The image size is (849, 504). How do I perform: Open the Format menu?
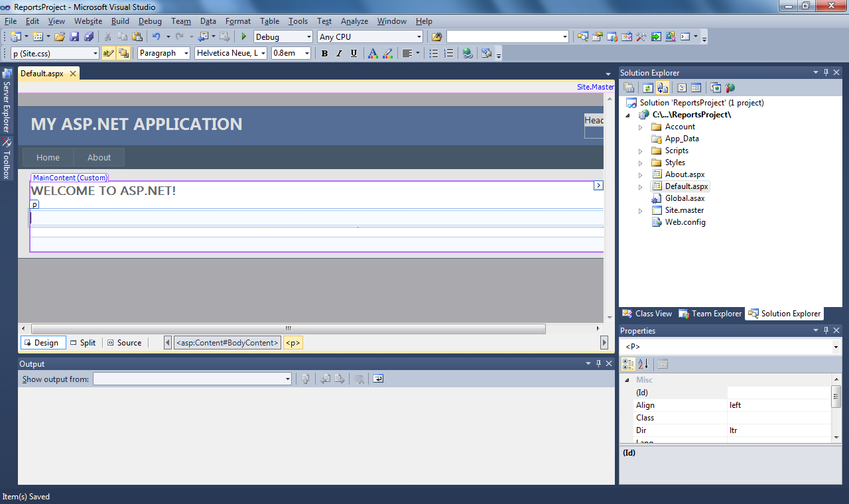point(238,21)
